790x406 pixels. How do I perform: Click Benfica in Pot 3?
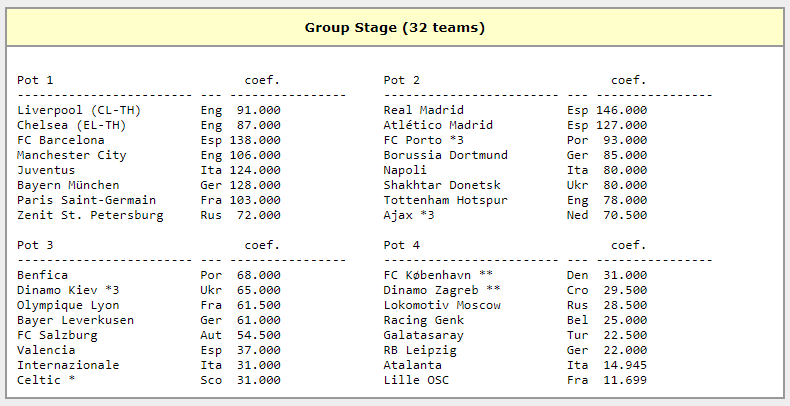42,275
